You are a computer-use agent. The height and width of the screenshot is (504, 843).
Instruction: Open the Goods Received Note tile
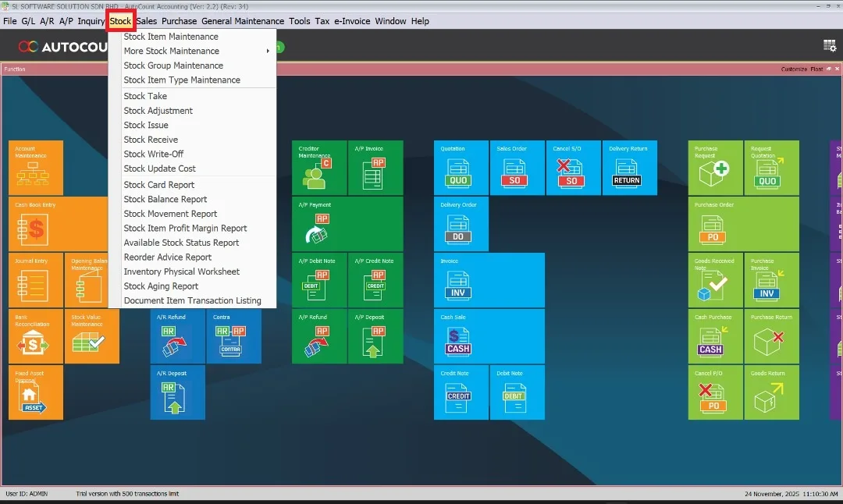tap(715, 280)
